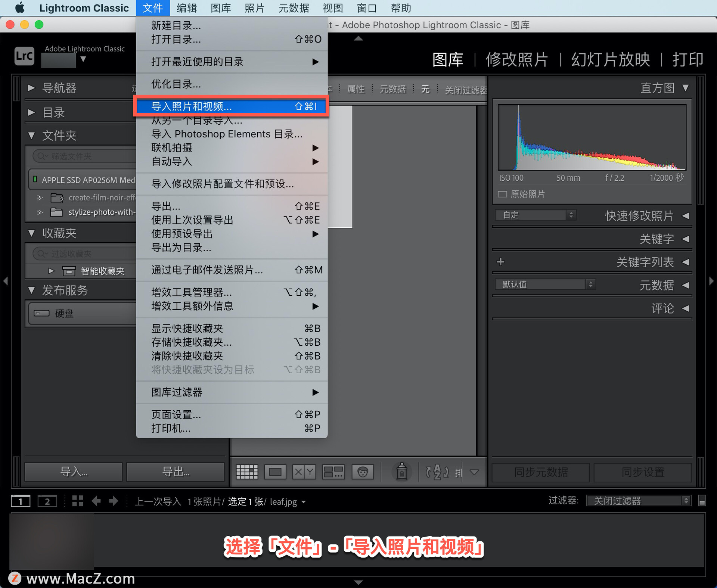This screenshot has width=717, height=588.
Task: Go forward with filmstrip right arrow
Action: (x=114, y=501)
